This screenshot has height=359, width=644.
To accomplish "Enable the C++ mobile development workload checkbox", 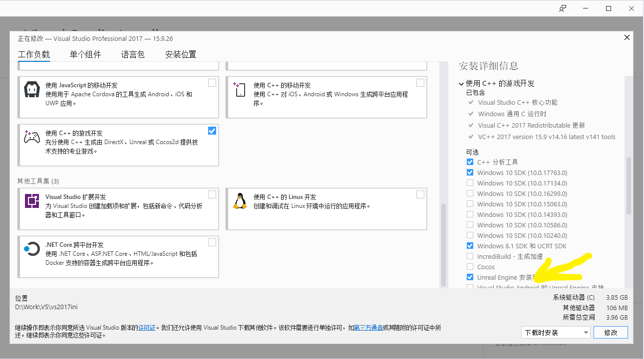I will tap(420, 83).
